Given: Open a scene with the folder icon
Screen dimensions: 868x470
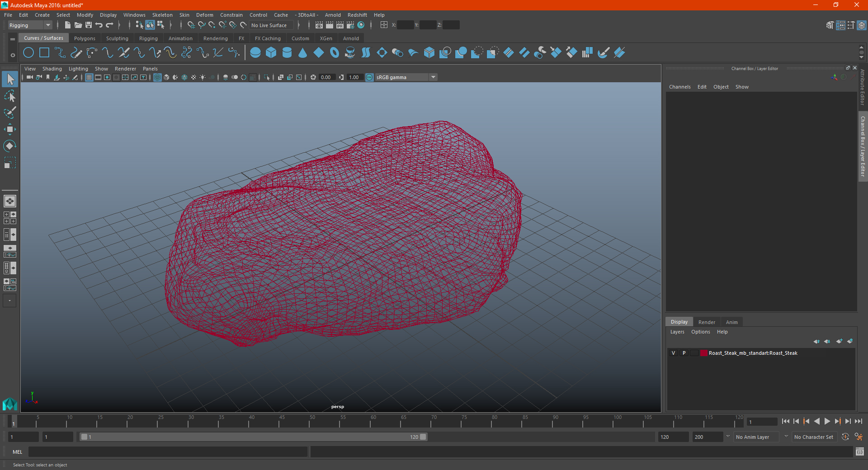Looking at the screenshot, I should pos(78,25).
